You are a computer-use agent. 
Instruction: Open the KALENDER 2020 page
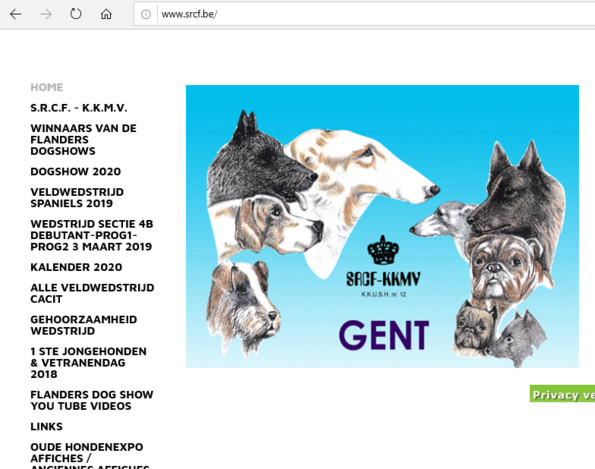(x=76, y=267)
